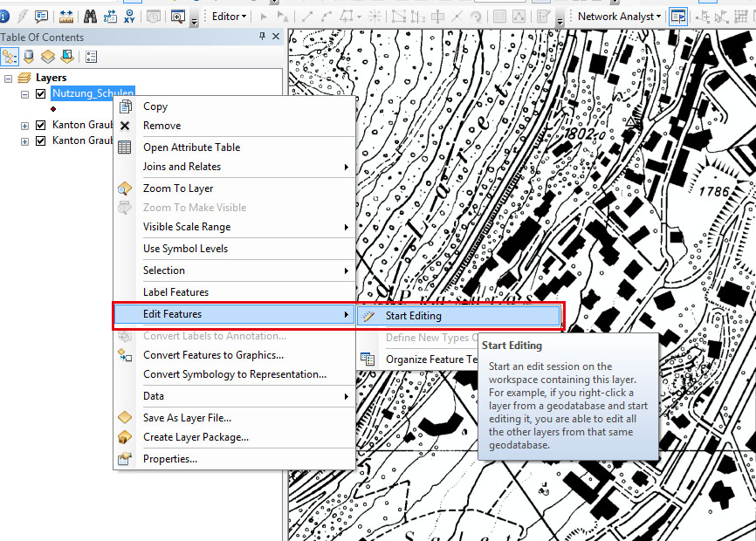Switch to List By Source view
756x541 pixels.
(29, 57)
